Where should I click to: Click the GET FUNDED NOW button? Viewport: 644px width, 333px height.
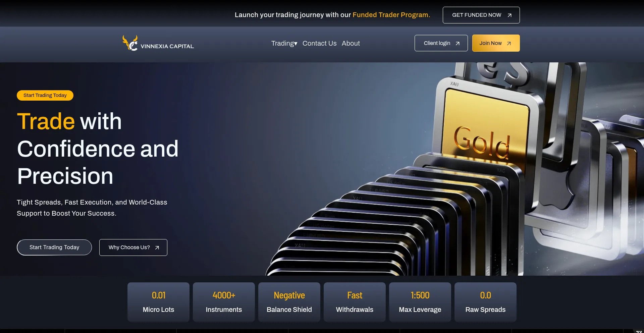click(481, 15)
